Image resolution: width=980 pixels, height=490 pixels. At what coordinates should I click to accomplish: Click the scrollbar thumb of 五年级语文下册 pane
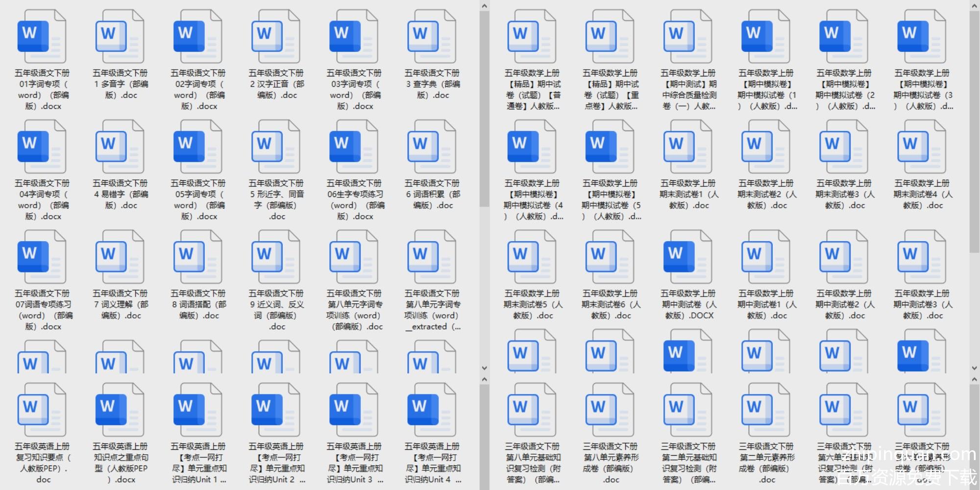(484, 109)
